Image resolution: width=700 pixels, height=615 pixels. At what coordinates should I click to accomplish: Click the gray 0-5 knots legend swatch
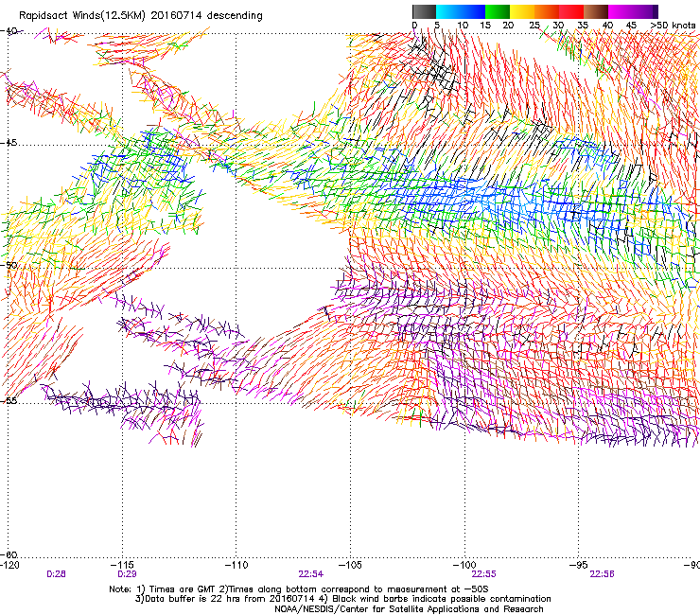point(424,11)
